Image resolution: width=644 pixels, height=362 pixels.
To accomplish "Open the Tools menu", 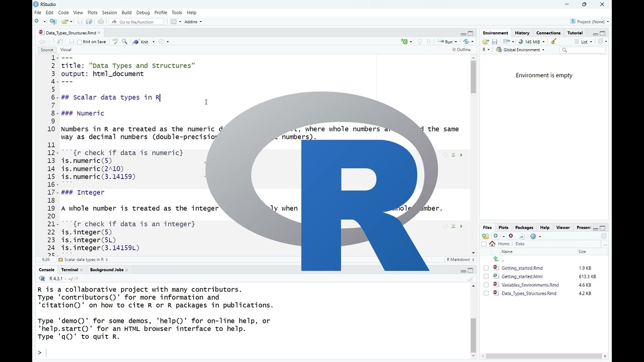I will (177, 13).
